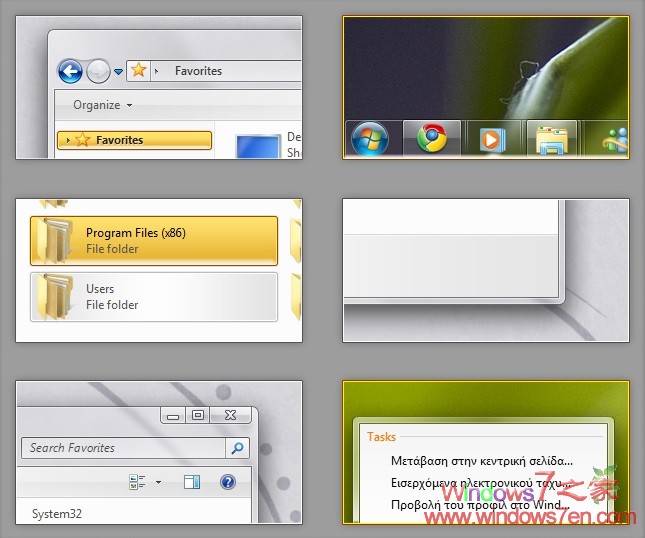Close the Favorites explorer window

[231, 415]
